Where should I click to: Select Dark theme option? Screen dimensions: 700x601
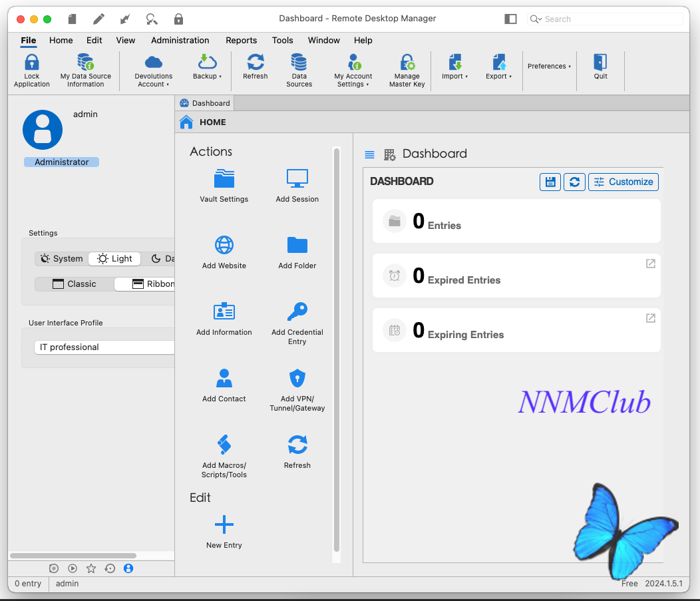tap(162, 258)
